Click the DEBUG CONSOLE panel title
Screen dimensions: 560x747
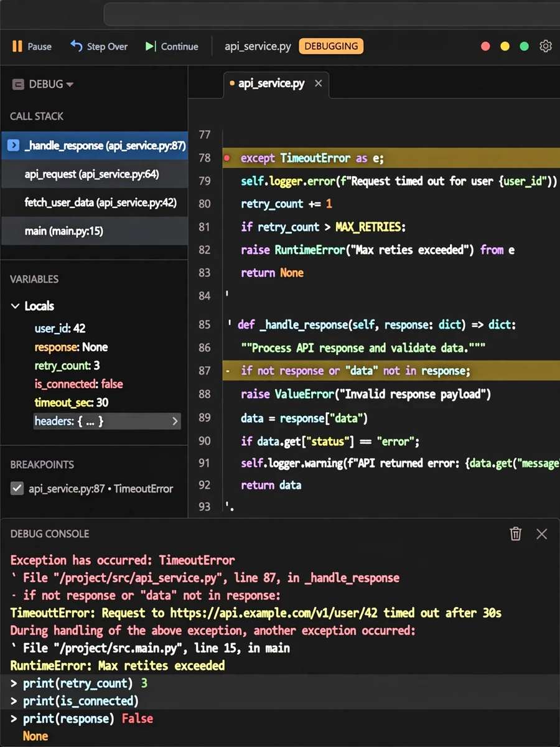(x=50, y=533)
